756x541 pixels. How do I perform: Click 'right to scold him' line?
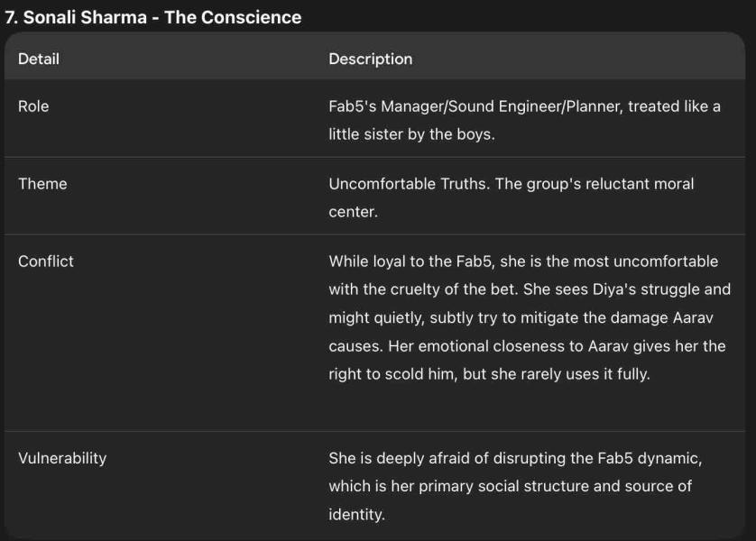[x=489, y=373]
